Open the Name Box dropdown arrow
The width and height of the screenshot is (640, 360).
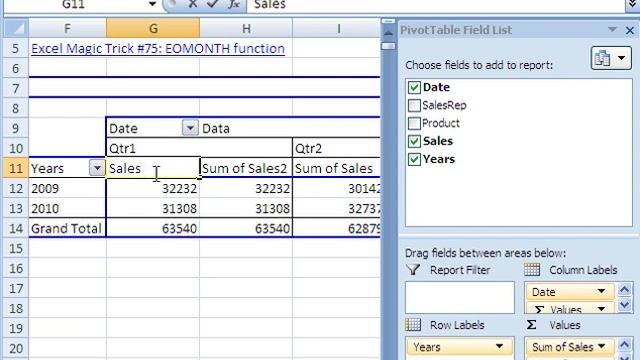pyautogui.click(x=152, y=4)
